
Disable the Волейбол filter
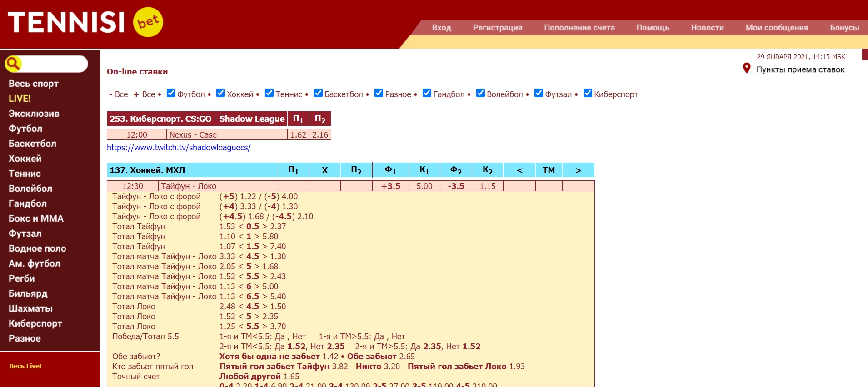click(x=480, y=93)
